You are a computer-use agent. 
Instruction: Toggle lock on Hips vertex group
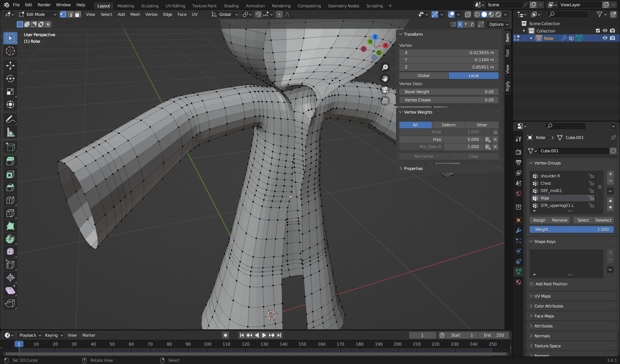pyautogui.click(x=591, y=198)
